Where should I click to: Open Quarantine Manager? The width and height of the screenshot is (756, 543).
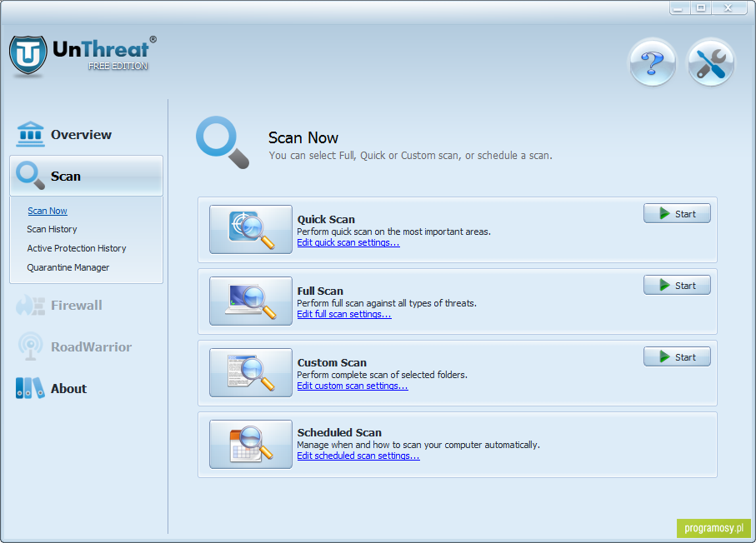pyautogui.click(x=68, y=267)
